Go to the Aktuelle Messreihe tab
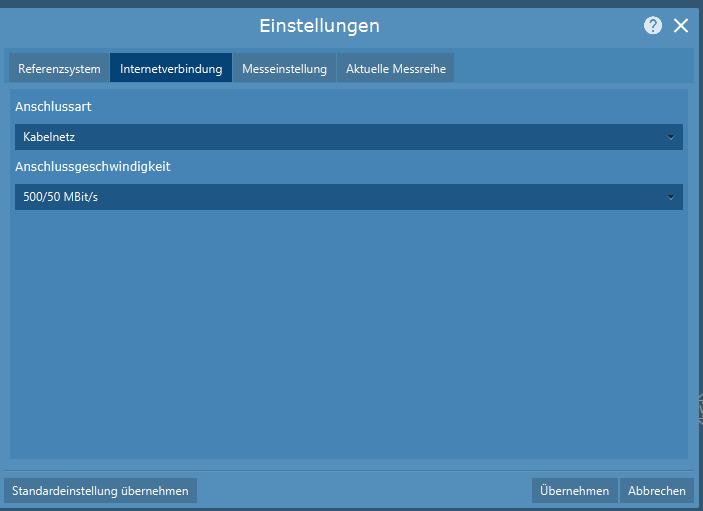703x511 pixels. pos(396,69)
